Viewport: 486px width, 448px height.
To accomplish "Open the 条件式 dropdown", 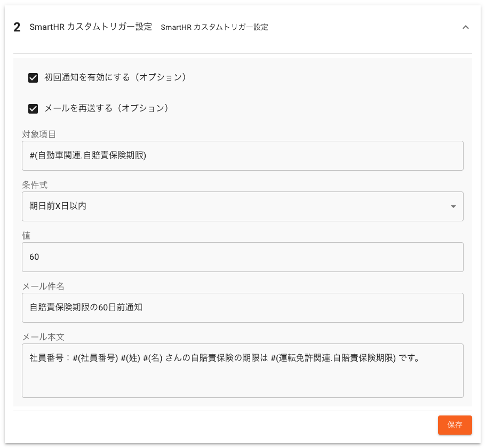I will click(243, 206).
